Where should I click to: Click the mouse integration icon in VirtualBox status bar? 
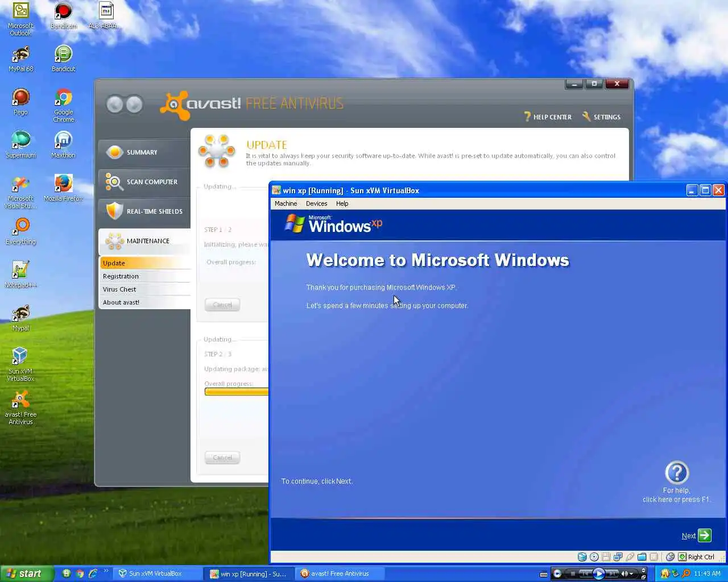(670, 557)
